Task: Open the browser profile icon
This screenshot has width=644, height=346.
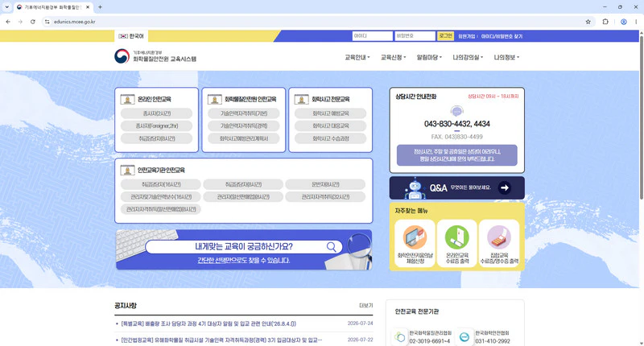Action: tap(623, 22)
